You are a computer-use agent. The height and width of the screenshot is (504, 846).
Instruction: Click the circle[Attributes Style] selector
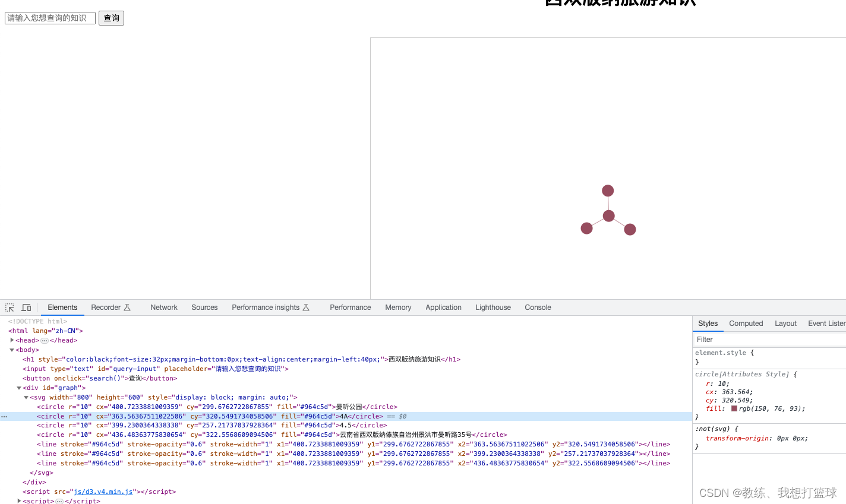[742, 374]
